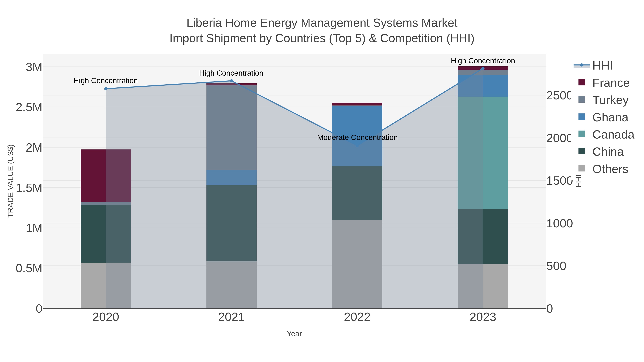Click the 3M tick on the left axis
Viewport: 644px width, 362px height.
click(34, 67)
